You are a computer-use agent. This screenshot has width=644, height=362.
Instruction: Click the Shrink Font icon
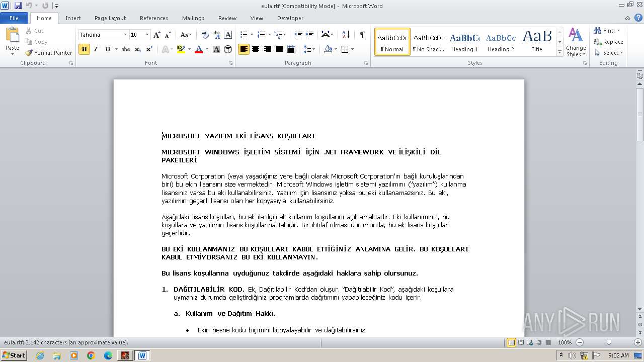[x=168, y=35]
